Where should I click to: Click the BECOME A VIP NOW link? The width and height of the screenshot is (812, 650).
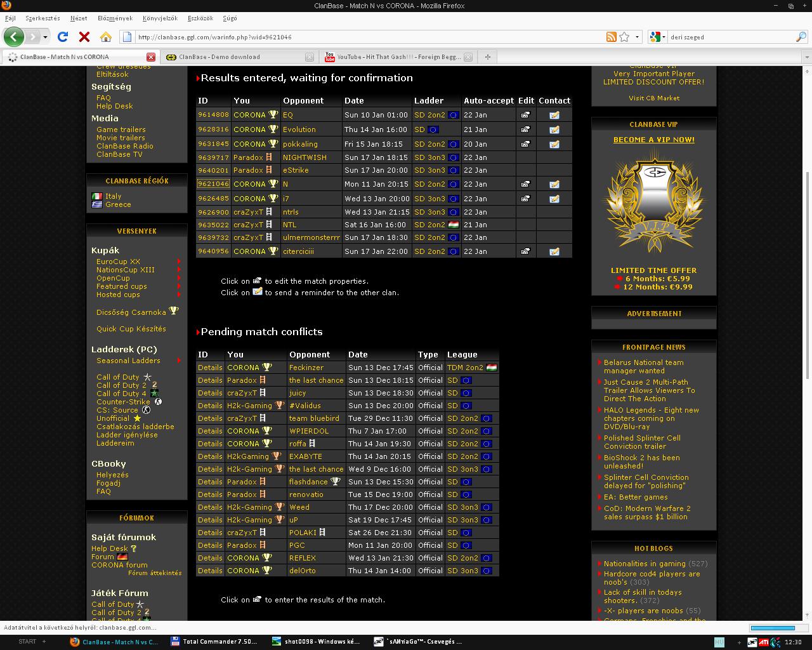coord(653,140)
